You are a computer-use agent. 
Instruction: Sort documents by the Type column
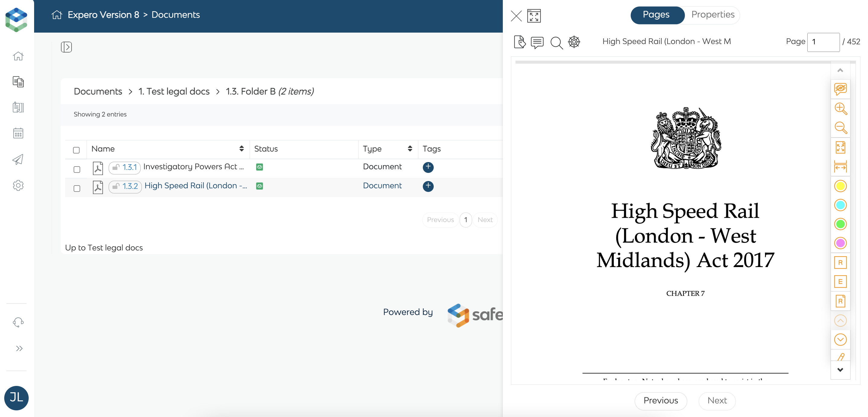pyautogui.click(x=410, y=148)
